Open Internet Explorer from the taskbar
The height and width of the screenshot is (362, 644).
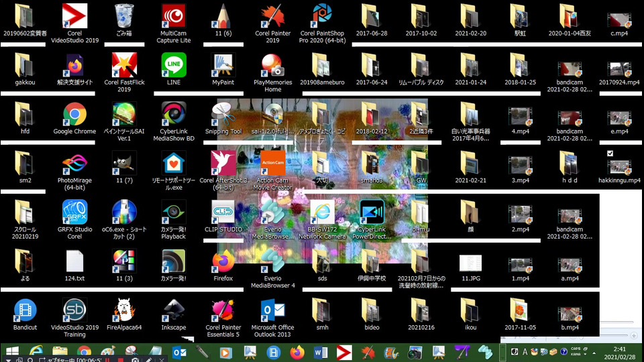click(x=36, y=352)
